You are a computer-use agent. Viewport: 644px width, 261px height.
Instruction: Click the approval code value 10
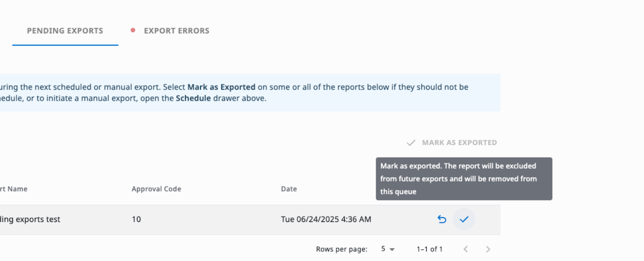[x=136, y=220]
